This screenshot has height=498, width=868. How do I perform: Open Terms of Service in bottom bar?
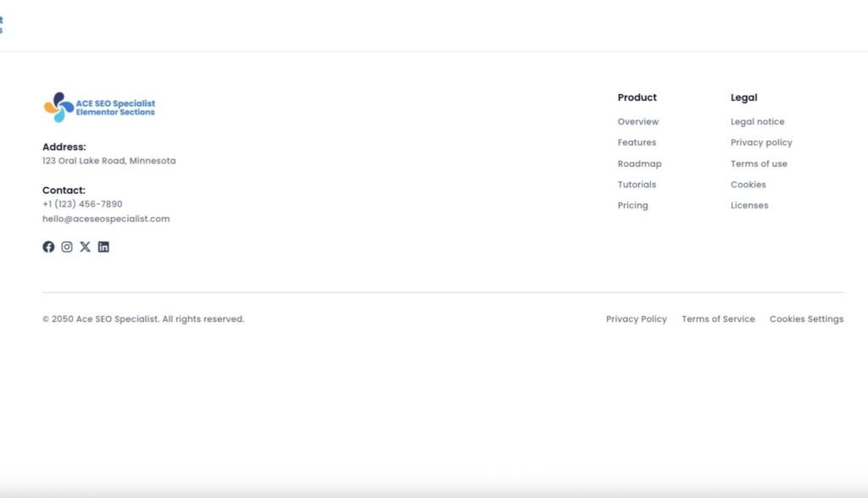coord(718,319)
